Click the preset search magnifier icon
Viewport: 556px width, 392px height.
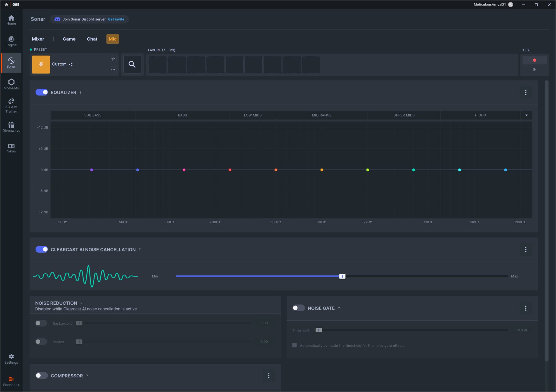(x=132, y=65)
